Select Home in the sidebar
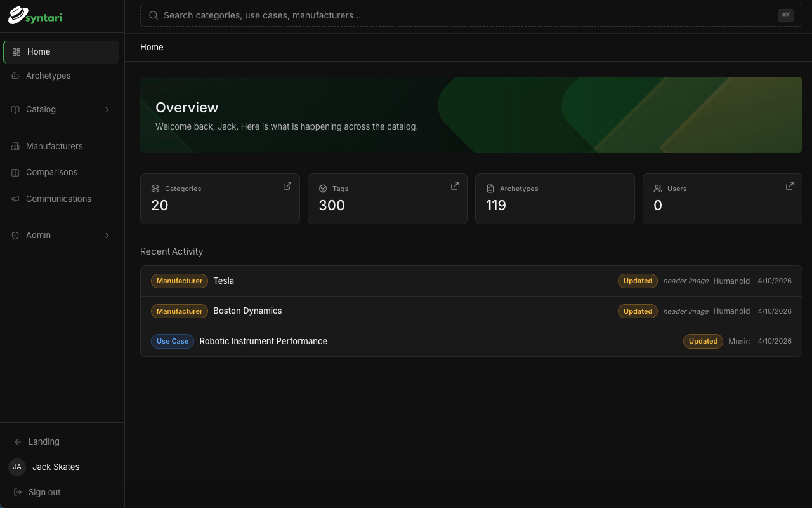The height and width of the screenshot is (508, 812). pos(62,52)
